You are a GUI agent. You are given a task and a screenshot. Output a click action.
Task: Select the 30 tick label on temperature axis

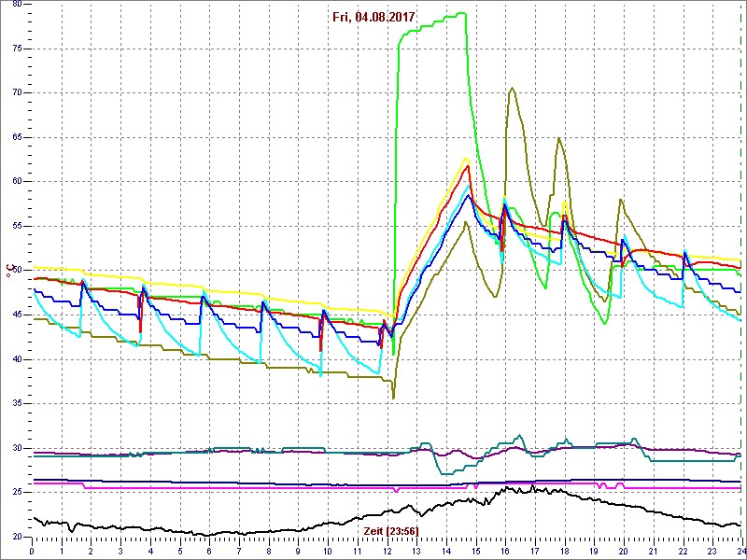17,448
